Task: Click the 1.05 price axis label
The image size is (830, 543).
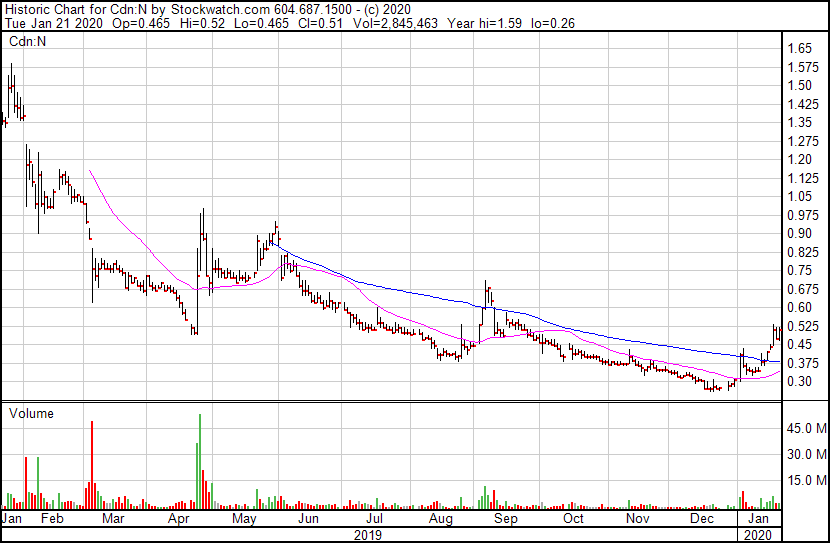Action: (799, 196)
